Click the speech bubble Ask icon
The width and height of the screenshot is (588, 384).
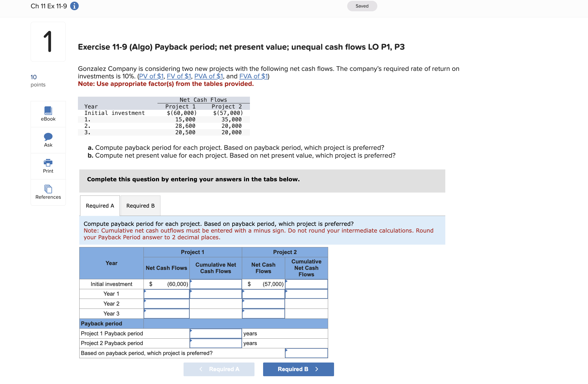tap(48, 137)
